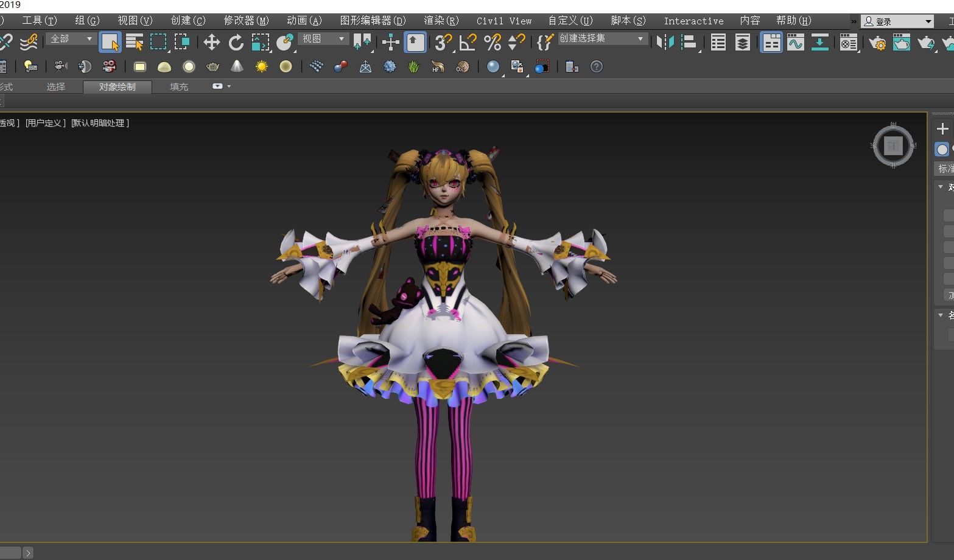
Task: Toggle the Angle Snap button
Action: 468,42
